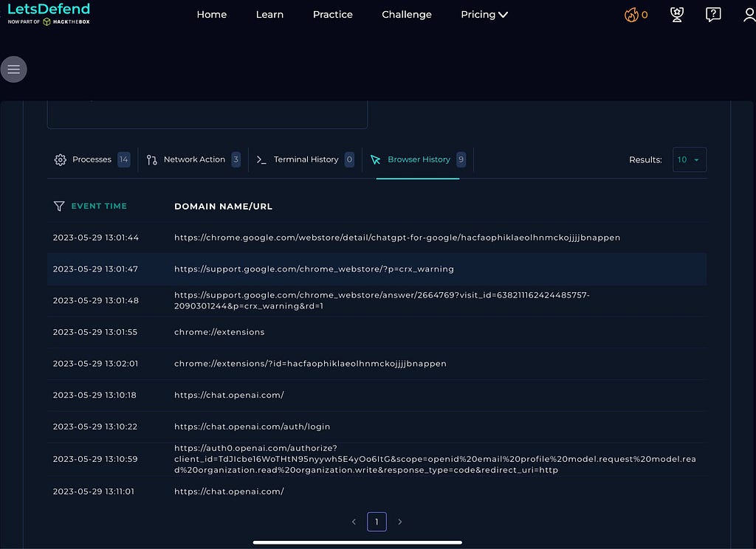Screen dimensions: 756x549
Task: Open the hamburger sidebar menu
Action: [x=13, y=69]
